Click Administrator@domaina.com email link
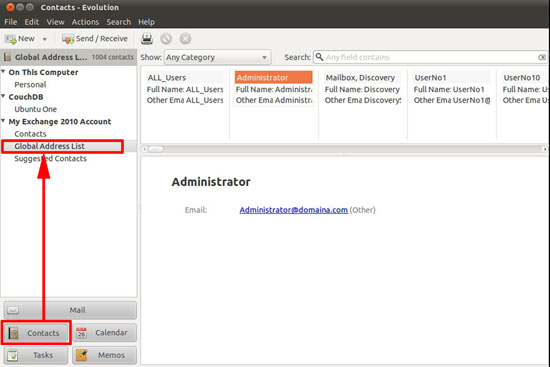The image size is (550, 367). point(294,210)
